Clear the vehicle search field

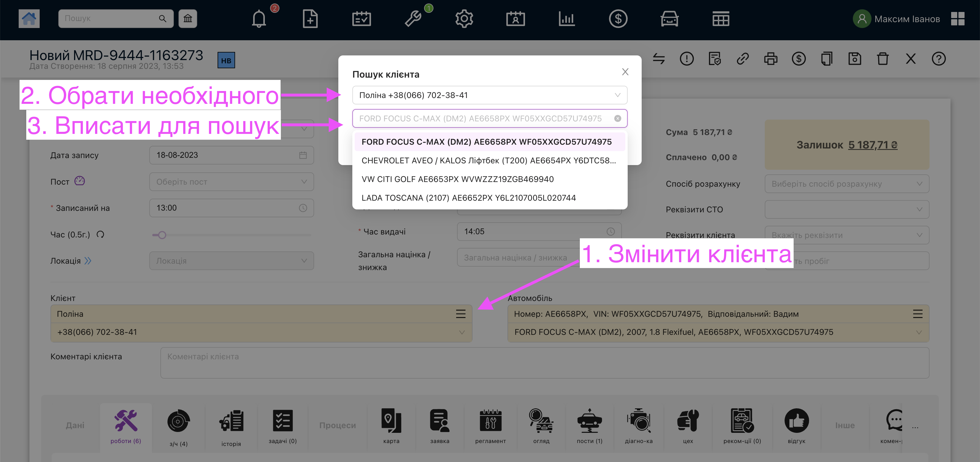[x=617, y=119]
